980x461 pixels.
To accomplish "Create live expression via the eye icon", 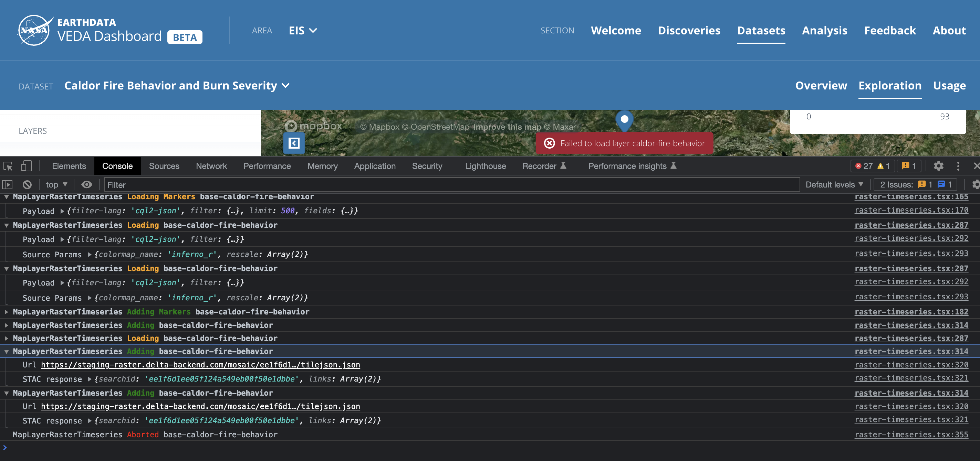I will (86, 184).
